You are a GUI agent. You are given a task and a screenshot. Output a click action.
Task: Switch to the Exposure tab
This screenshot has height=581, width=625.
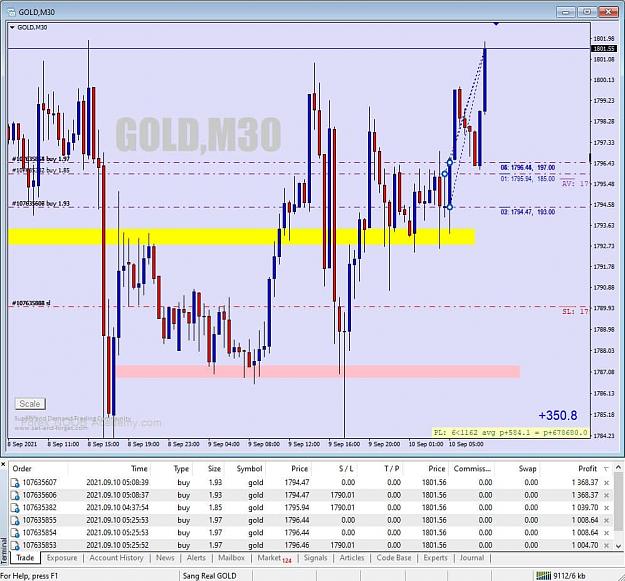(62, 558)
